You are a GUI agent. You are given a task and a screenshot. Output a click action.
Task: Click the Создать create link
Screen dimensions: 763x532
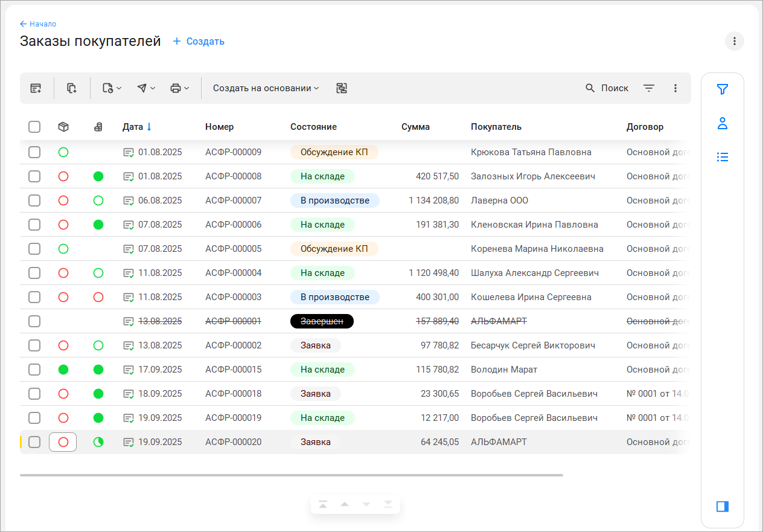point(199,41)
